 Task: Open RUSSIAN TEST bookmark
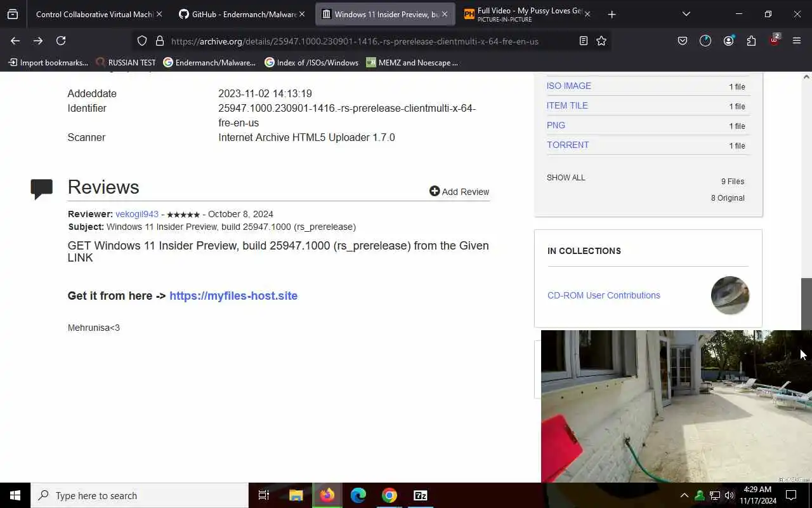tap(126, 62)
